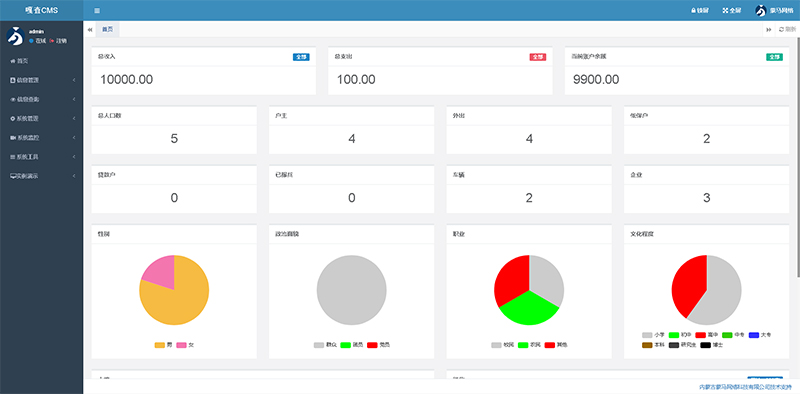
Task: Click the admin username text
Action: coord(37,32)
